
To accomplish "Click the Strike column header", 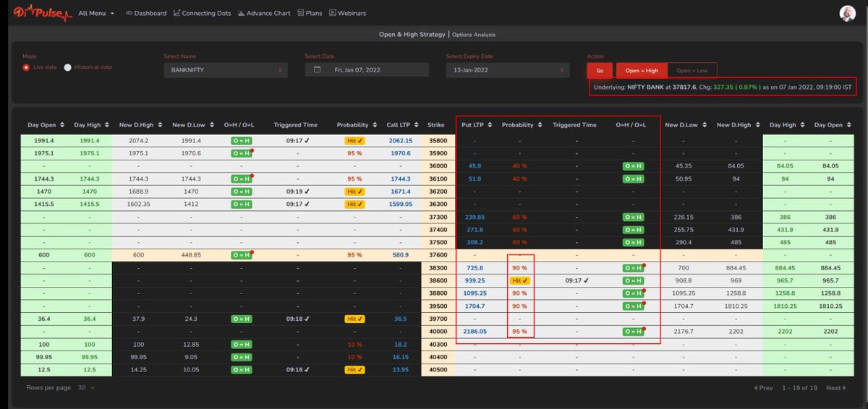I will (x=436, y=125).
